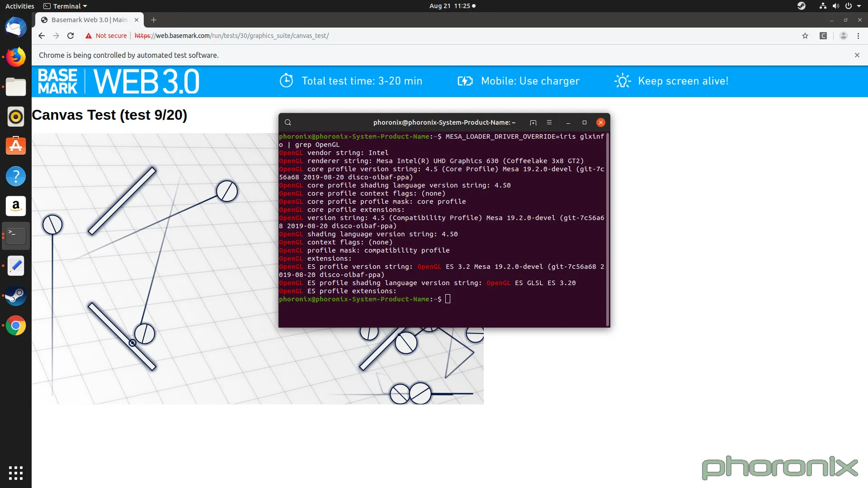Viewport: 868px width, 488px height.
Task: Click the OpenGL renderer string line
Action: pos(431,161)
